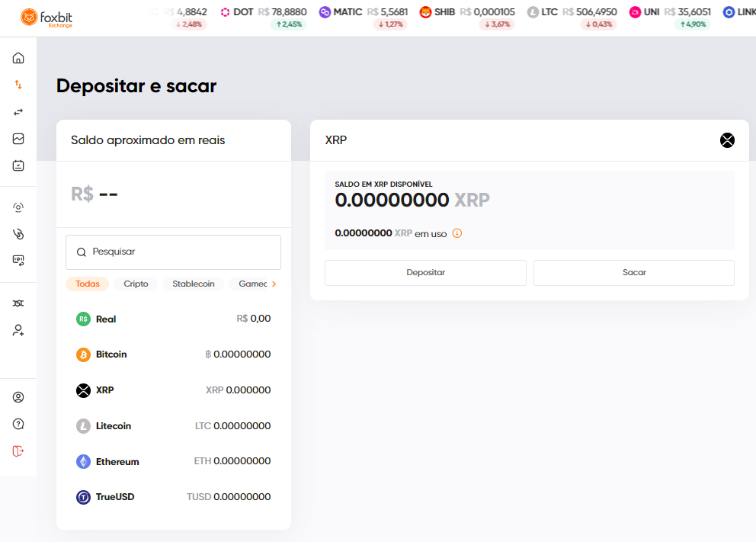This screenshot has width=756, height=542.
Task: Select the Todas filter tab
Action: click(x=88, y=284)
